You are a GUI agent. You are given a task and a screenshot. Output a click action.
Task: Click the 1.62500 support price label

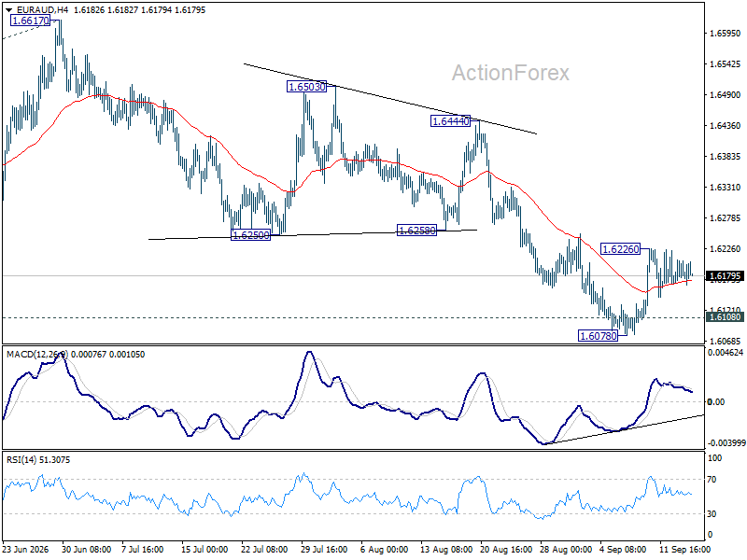pos(250,235)
